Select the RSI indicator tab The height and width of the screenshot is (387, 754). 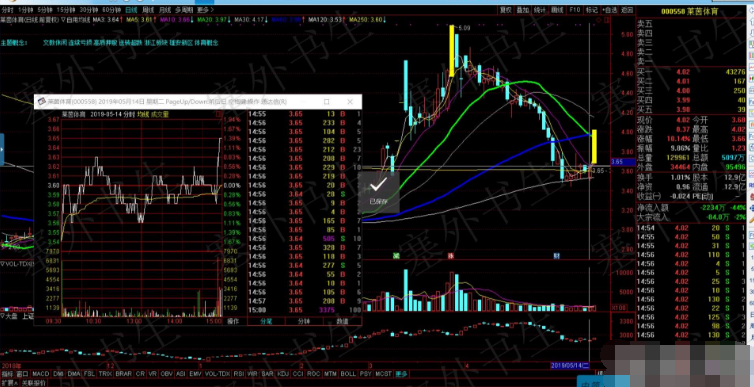click(x=239, y=374)
